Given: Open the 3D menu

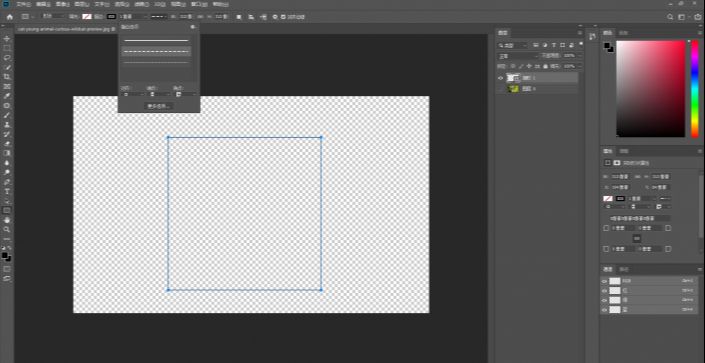Looking at the screenshot, I should click(x=160, y=4).
